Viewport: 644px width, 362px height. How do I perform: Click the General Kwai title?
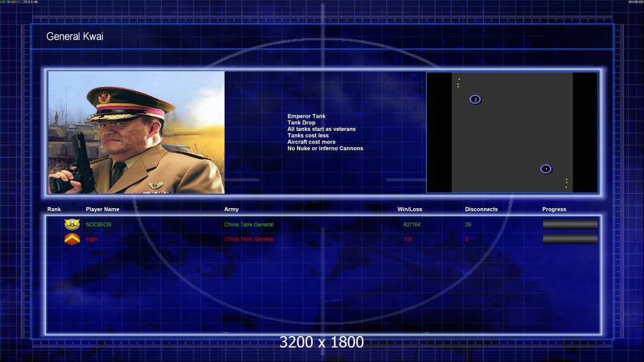click(75, 36)
